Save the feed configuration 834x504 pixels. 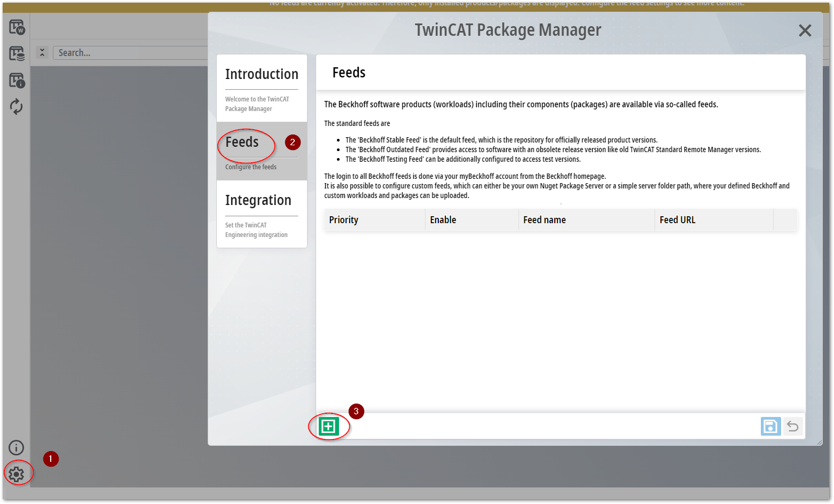pyautogui.click(x=770, y=426)
